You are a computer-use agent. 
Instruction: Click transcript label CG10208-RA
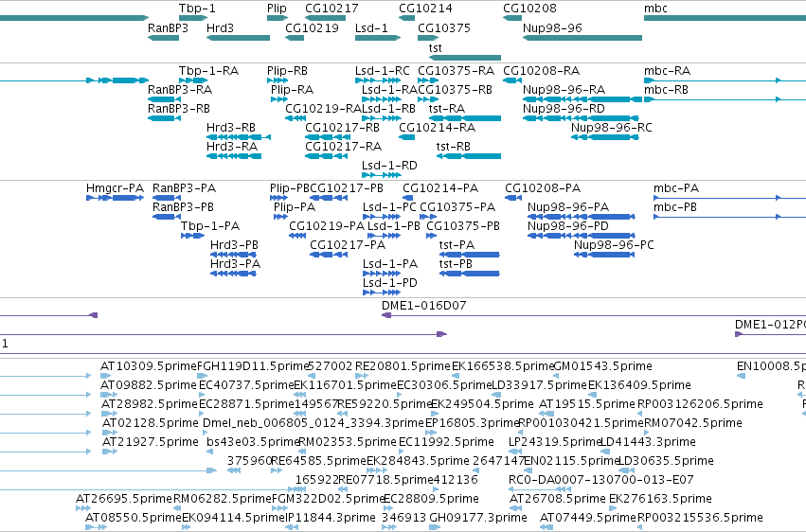(541, 70)
